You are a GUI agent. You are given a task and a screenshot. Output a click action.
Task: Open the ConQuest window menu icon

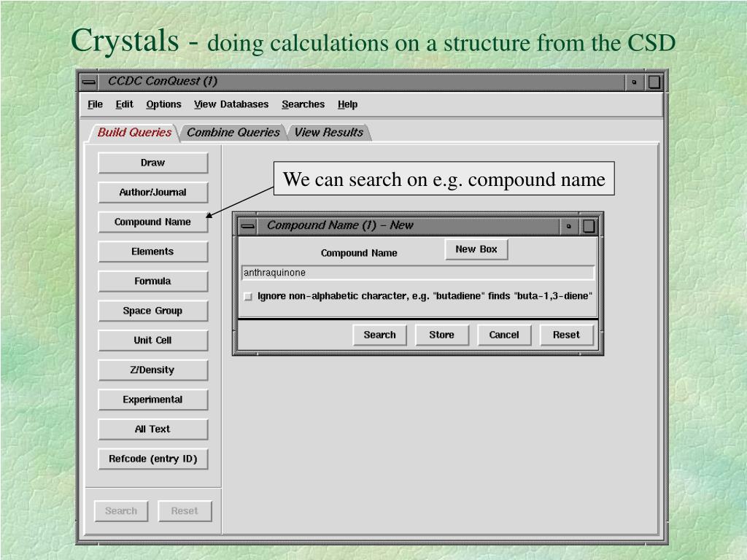click(x=88, y=82)
